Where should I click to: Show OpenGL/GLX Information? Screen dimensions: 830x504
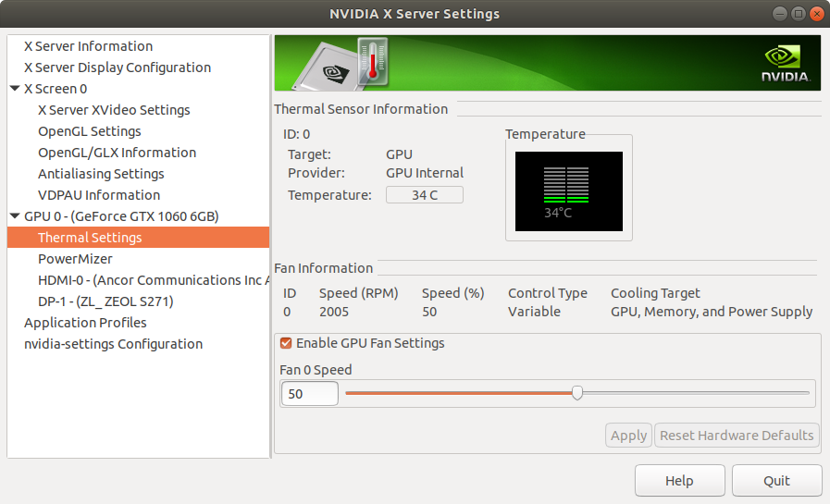point(117,153)
